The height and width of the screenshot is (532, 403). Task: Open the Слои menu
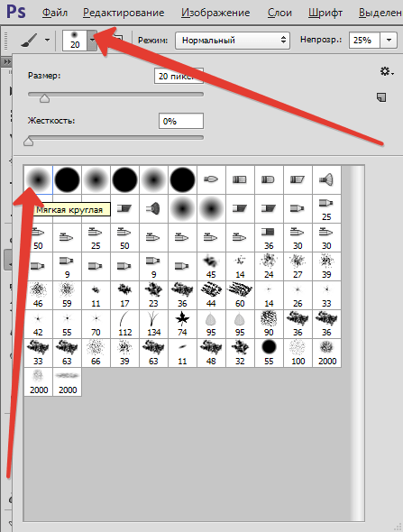(x=279, y=13)
